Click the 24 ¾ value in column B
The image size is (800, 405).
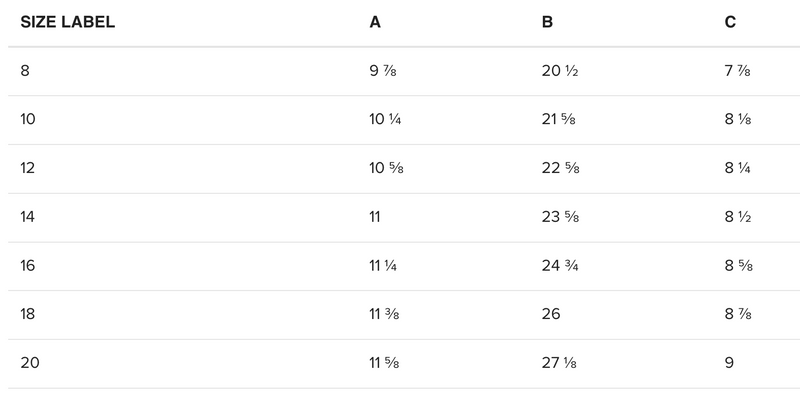click(560, 266)
